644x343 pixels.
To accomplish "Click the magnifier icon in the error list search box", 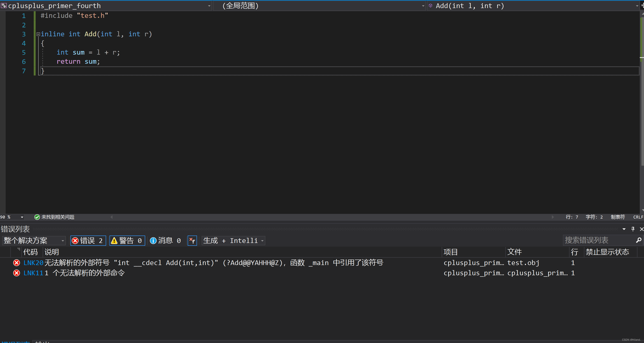I will point(638,240).
